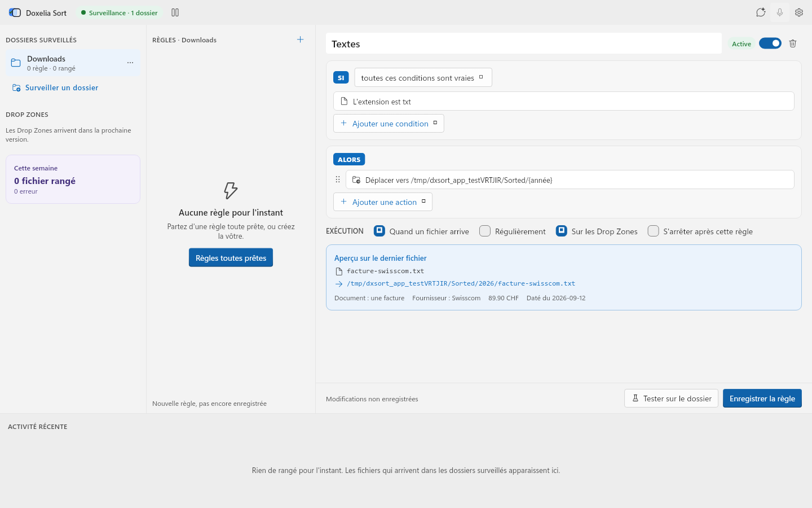
Task: Open the Ajouter une condition menu
Action: [389, 123]
